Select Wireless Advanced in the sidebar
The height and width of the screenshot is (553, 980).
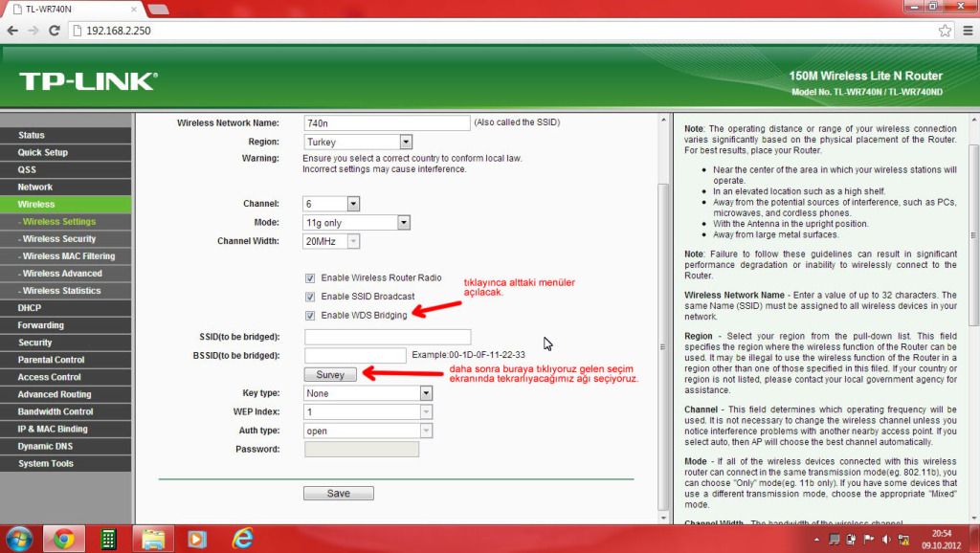coord(66,274)
